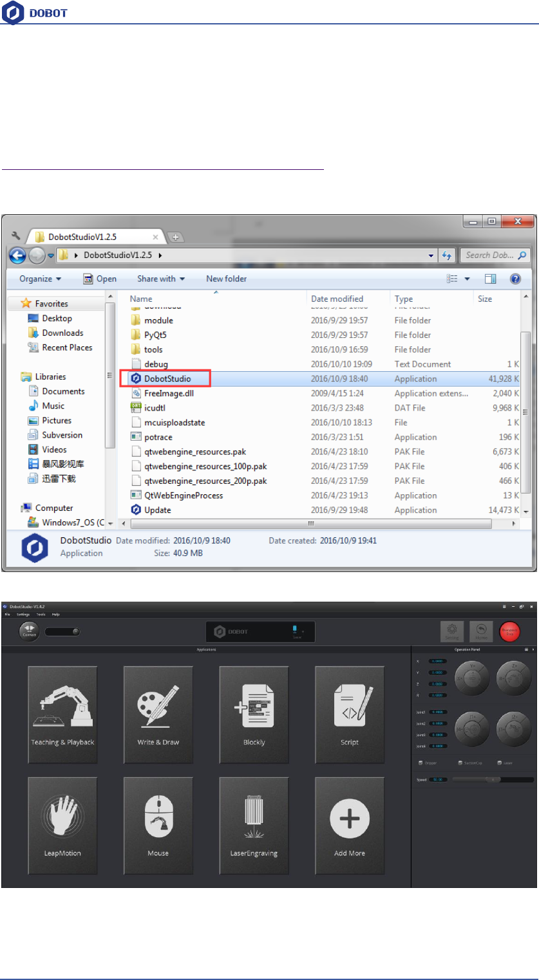Viewport: 539px width, 980px height.
Task: Enable the Gripper checkbox
Action: [421, 763]
